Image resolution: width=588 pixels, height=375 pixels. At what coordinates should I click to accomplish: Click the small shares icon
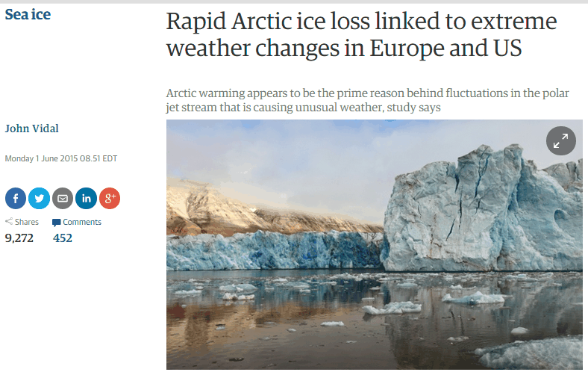click(x=9, y=221)
